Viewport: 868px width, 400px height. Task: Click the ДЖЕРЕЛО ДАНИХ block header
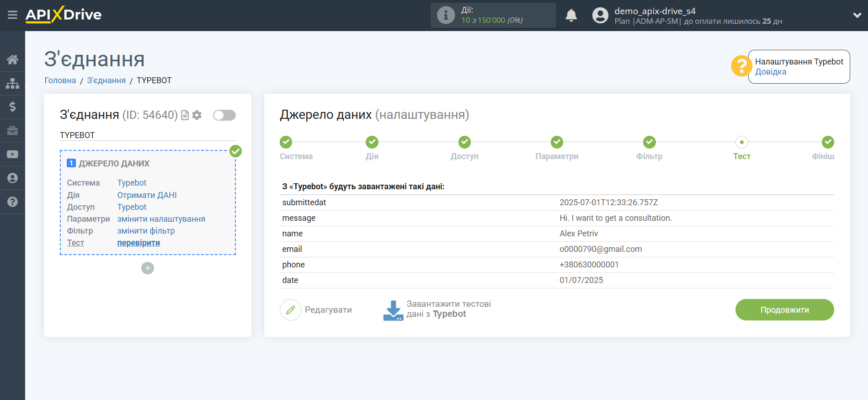tap(114, 164)
